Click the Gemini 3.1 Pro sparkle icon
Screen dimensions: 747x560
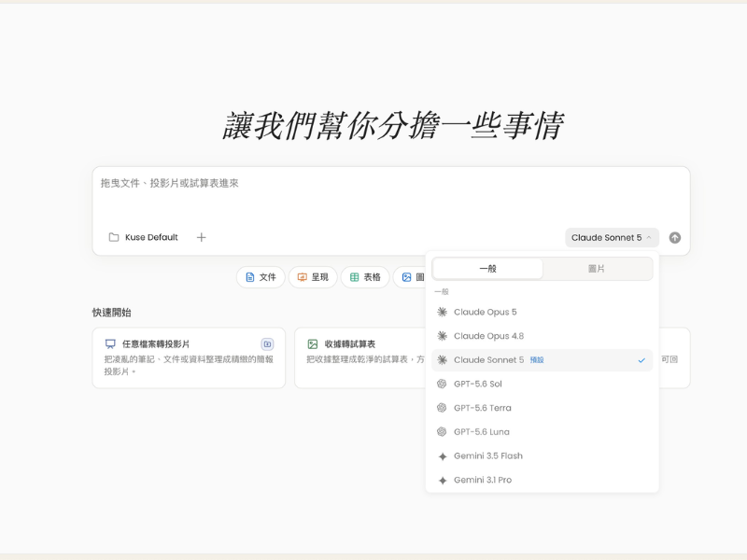(443, 480)
